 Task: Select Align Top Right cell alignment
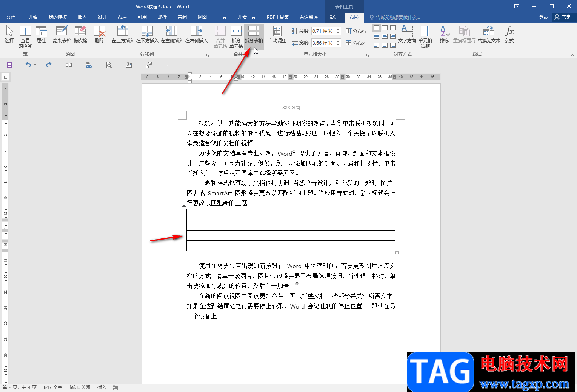click(393, 28)
